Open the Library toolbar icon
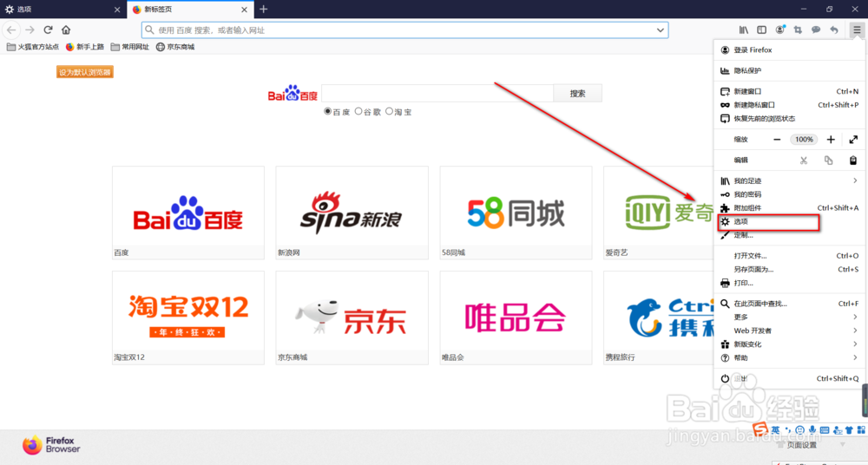Image resolution: width=868 pixels, height=465 pixels. (x=744, y=29)
